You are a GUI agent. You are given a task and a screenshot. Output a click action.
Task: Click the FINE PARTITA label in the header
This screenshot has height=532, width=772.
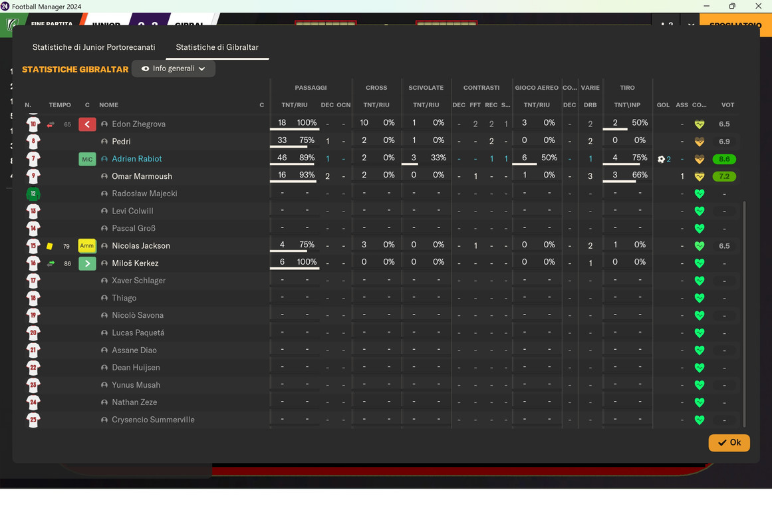(52, 24)
